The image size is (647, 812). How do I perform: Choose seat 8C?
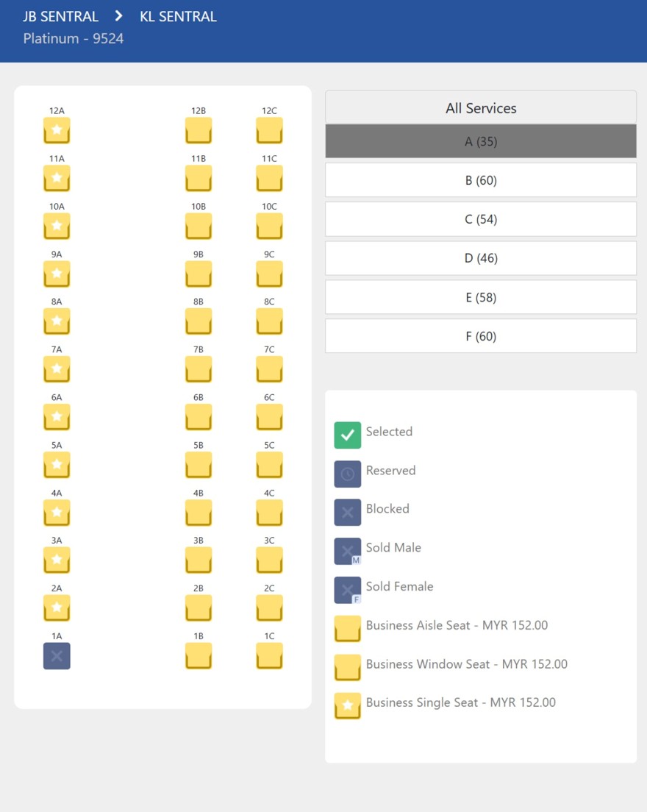[269, 321]
